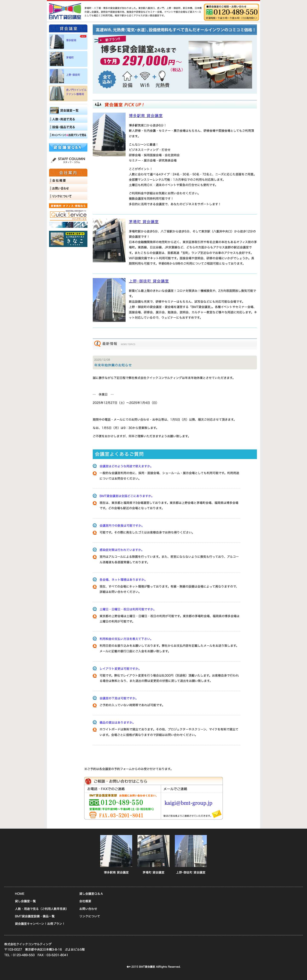Click 株式会社クイックコンサルティング in the footer

click(28, 944)
